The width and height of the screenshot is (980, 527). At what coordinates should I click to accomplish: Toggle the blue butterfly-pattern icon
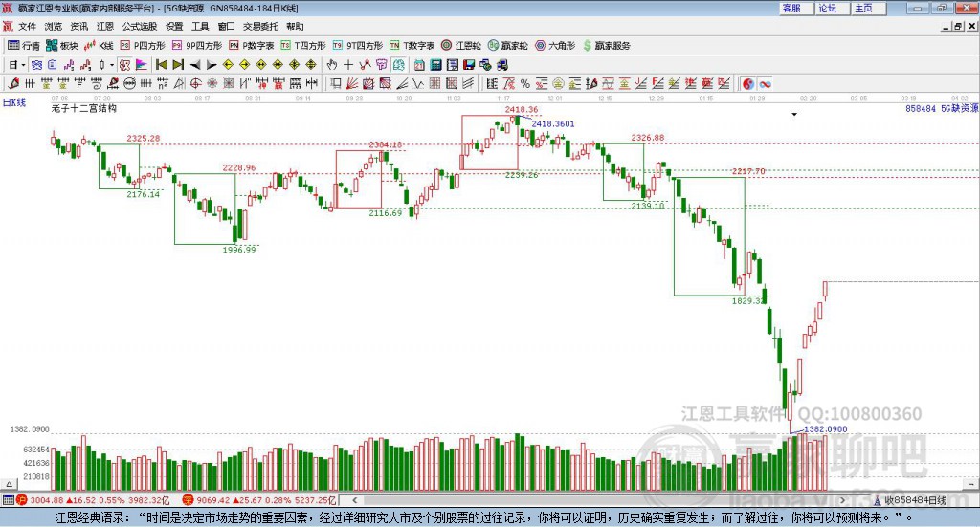[x=36, y=65]
